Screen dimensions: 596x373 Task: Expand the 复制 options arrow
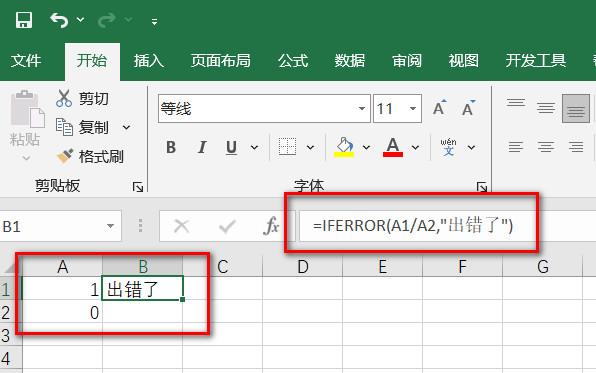[x=126, y=127]
